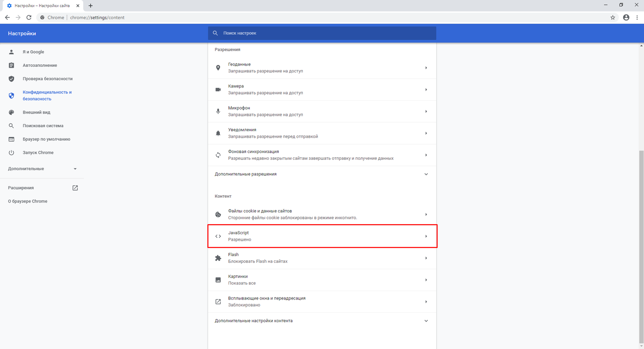644x349 pixels.
Task: Expand Дополнительные настройки контента section
Action: (x=426, y=321)
